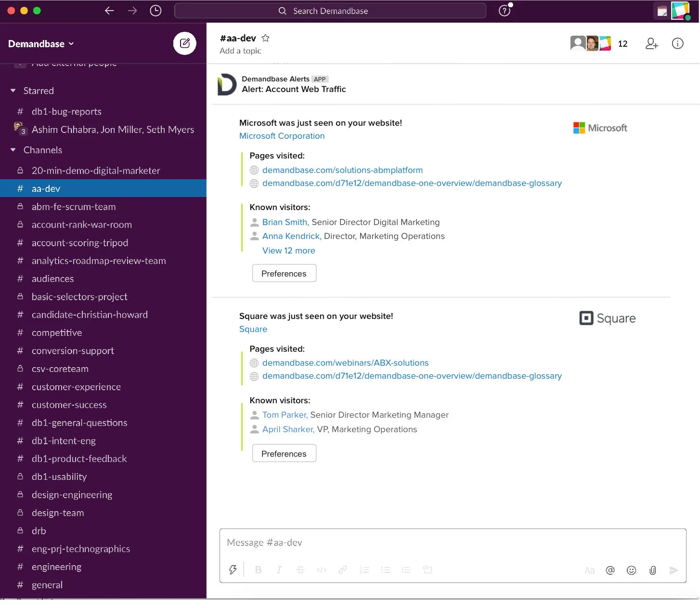
Task: Toggle the Aa formatting toolbar
Action: [x=590, y=570]
